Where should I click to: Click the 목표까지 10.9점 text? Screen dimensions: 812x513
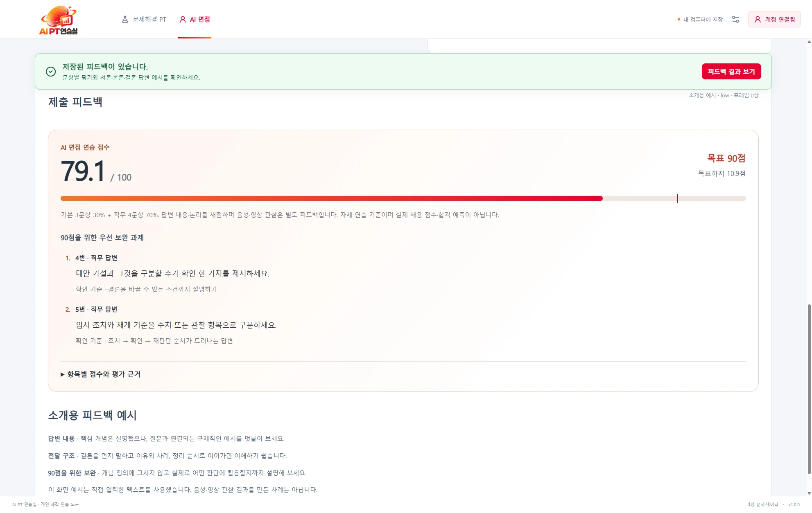click(722, 173)
